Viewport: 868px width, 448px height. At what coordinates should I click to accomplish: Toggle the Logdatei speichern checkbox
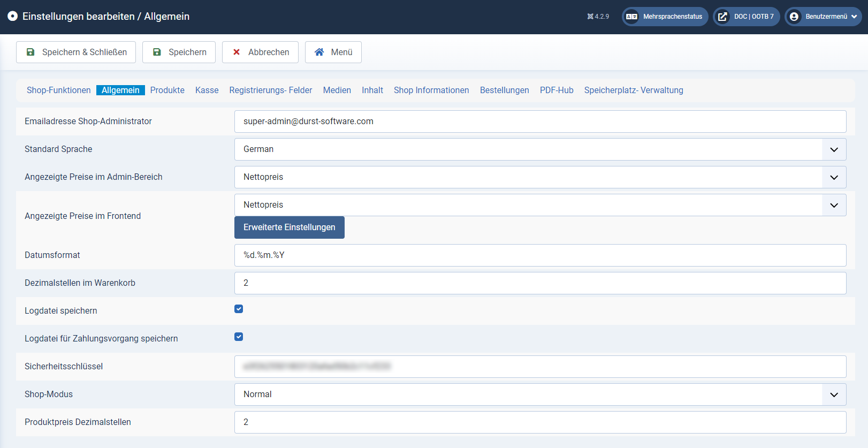pos(239,309)
